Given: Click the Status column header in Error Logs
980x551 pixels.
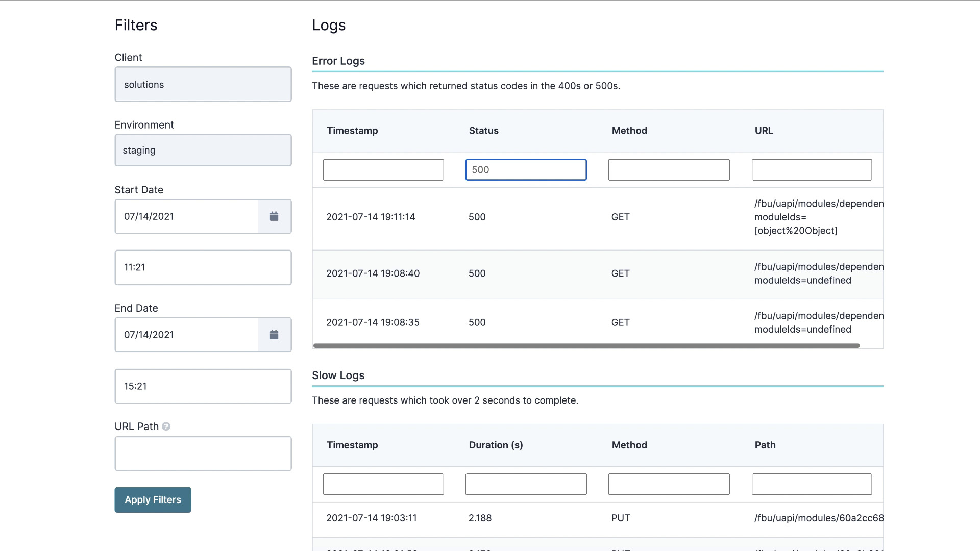Looking at the screenshot, I should pos(483,131).
